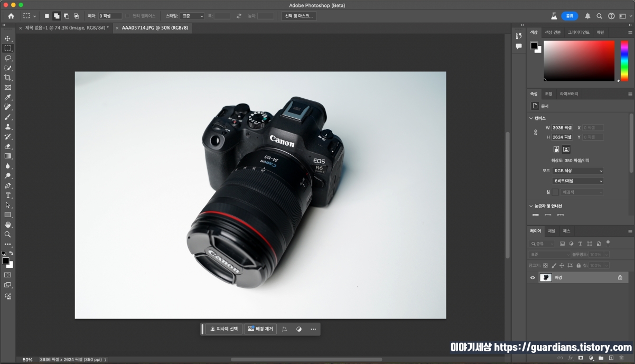Collapse the 캔버스 section
The height and width of the screenshot is (364, 635).
pos(531,118)
